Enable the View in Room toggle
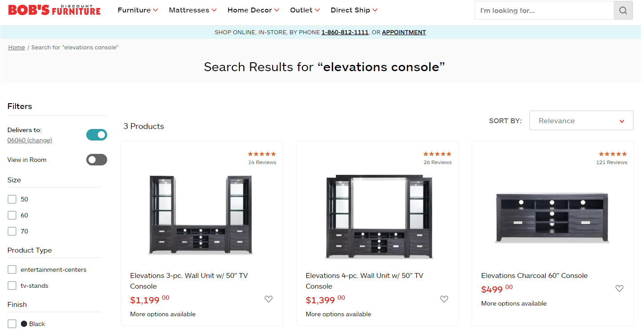This screenshot has width=644, height=334. click(97, 160)
